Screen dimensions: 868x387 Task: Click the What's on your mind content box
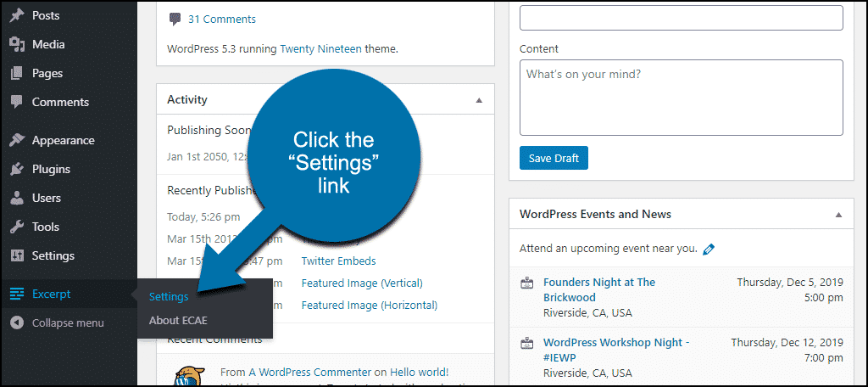click(x=681, y=98)
